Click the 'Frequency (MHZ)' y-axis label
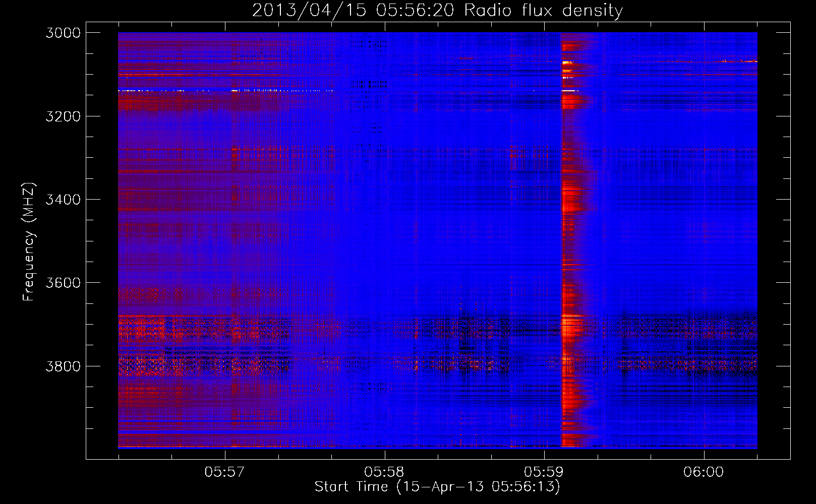 (x=29, y=242)
